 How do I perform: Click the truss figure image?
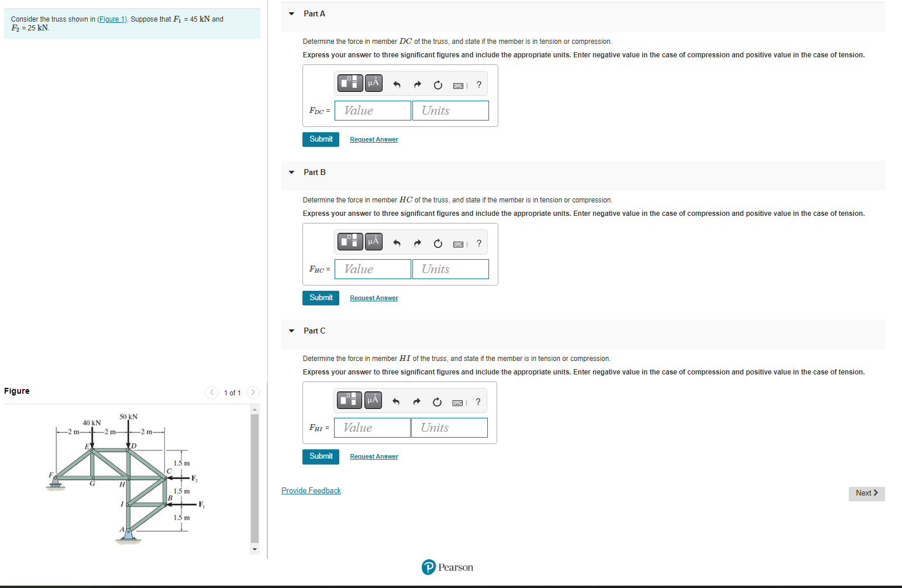(x=127, y=479)
